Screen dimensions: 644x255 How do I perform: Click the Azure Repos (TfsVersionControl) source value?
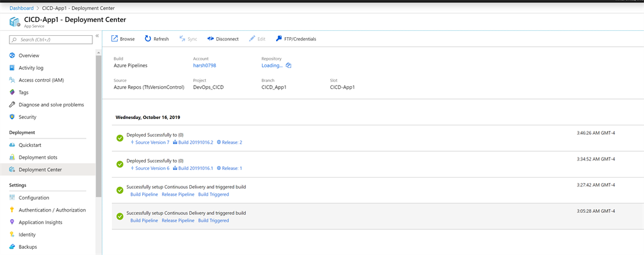tap(148, 87)
